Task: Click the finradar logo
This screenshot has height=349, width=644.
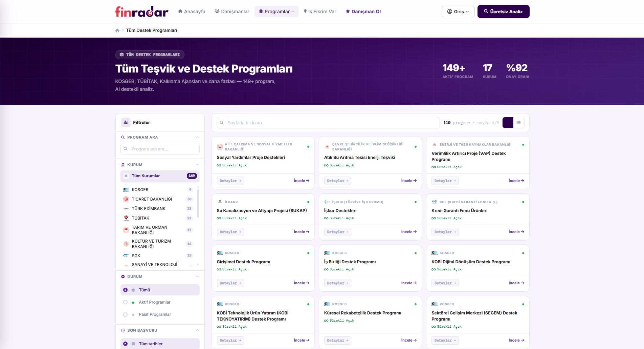Action: pyautogui.click(x=141, y=11)
